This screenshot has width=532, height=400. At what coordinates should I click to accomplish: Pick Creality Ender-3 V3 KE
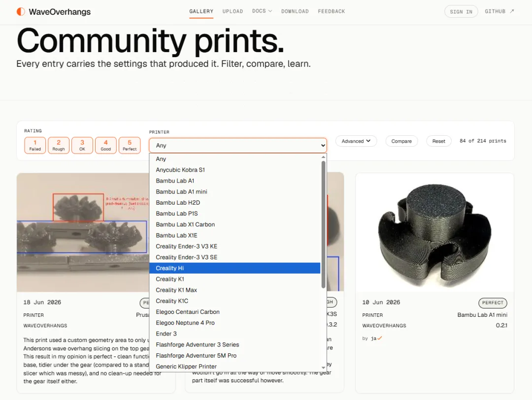coord(235,246)
